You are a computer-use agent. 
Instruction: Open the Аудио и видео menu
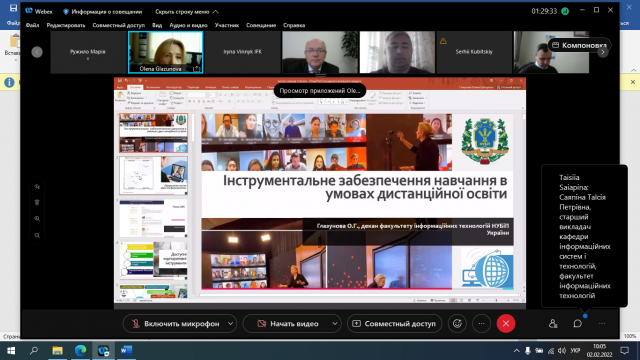188,25
